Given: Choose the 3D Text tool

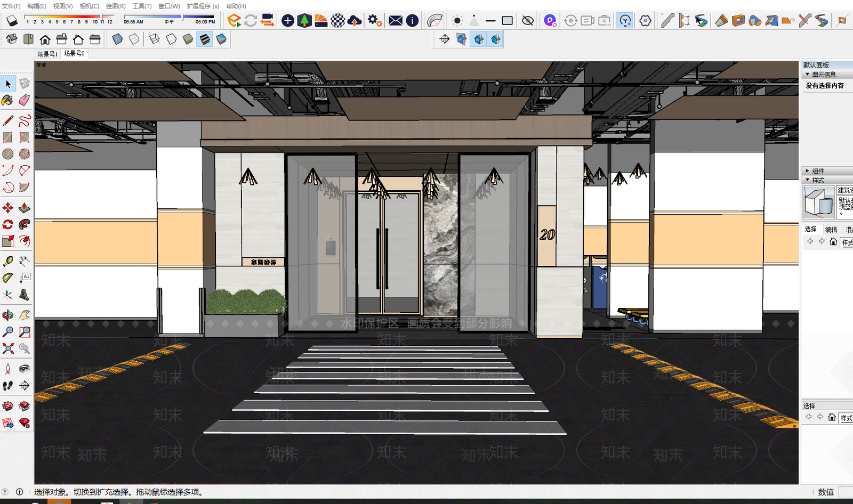Looking at the screenshot, I should coord(25,295).
